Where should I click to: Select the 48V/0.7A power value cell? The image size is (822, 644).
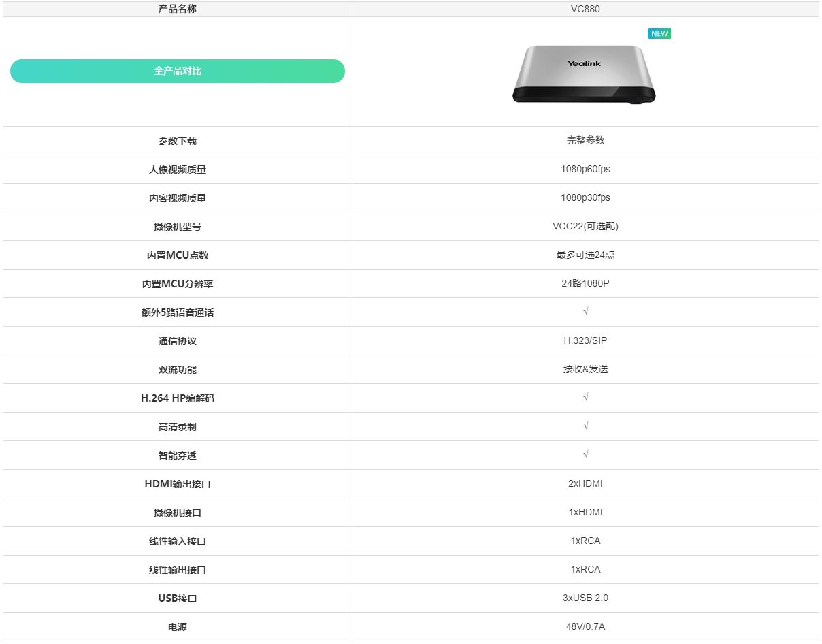coord(586,626)
